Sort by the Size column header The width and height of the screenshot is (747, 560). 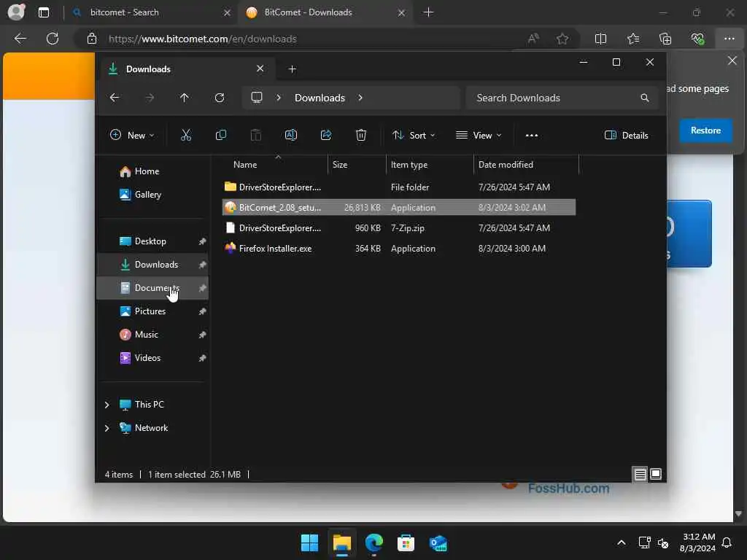coord(357,165)
